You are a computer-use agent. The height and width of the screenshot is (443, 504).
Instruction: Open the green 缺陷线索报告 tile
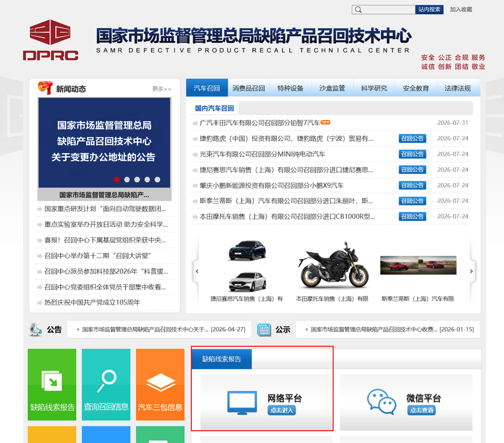click(x=52, y=385)
